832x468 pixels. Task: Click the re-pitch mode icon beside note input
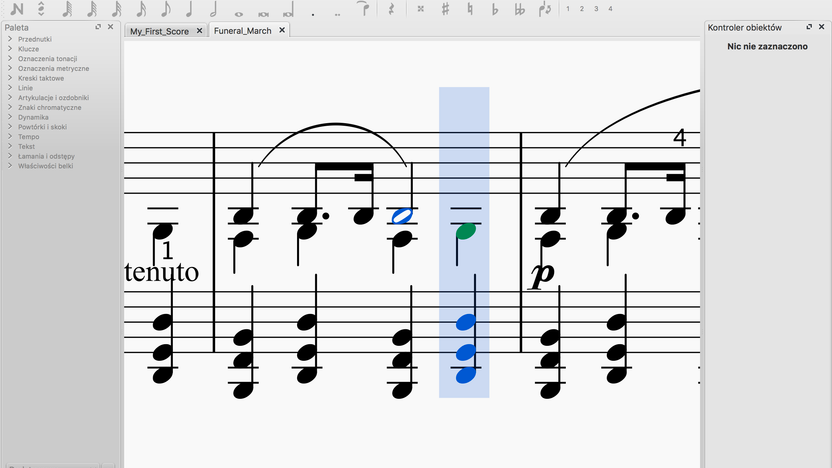(x=41, y=8)
